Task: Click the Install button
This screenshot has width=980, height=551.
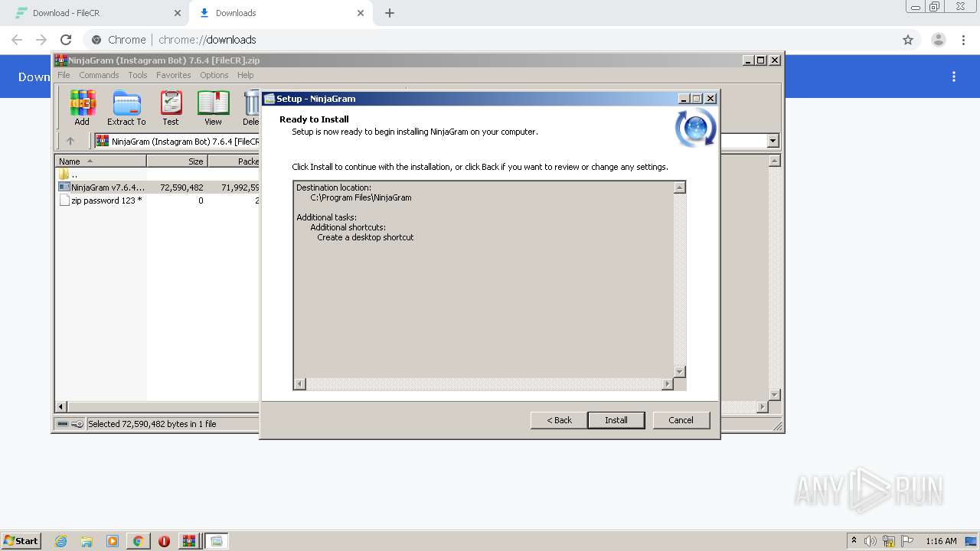Action: click(x=616, y=420)
